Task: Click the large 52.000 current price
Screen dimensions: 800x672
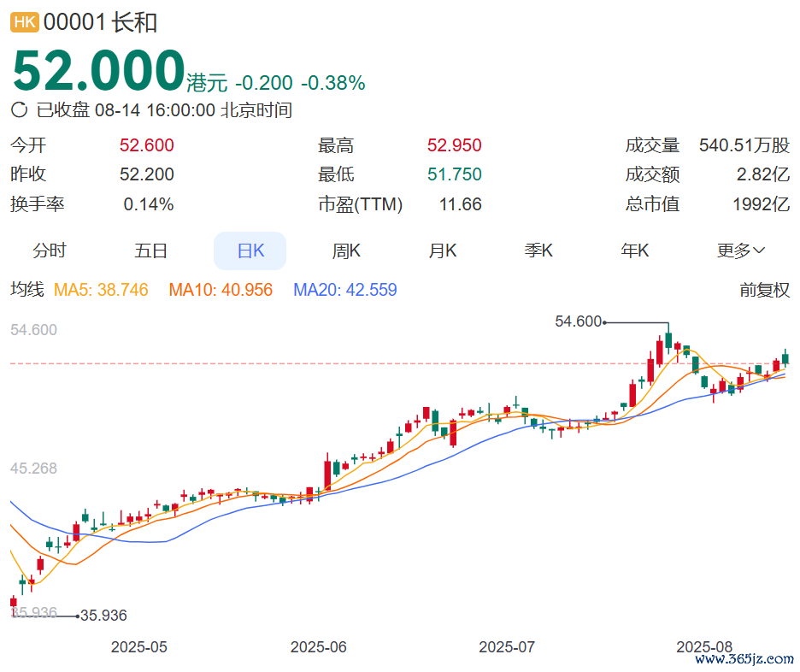Action: click(x=98, y=71)
